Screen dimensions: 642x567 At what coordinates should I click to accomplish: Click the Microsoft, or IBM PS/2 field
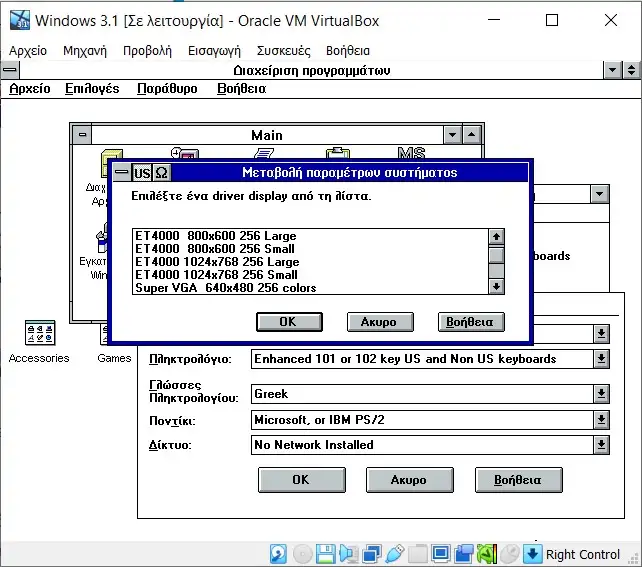[x=422, y=420]
